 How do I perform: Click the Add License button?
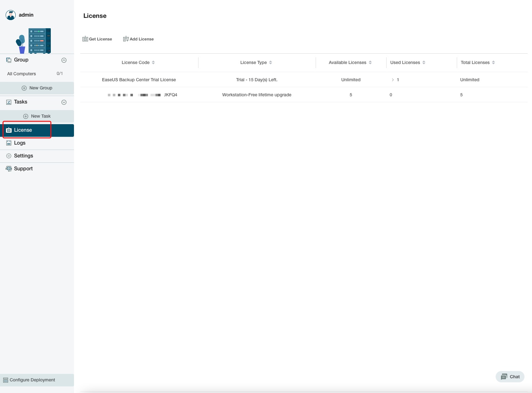click(138, 39)
